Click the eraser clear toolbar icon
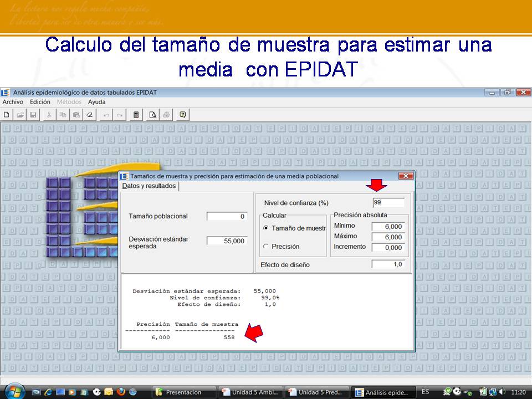 [x=90, y=115]
